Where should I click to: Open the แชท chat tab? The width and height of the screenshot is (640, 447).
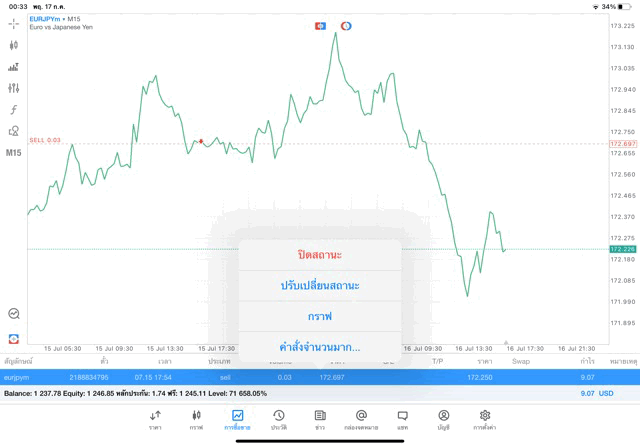[x=402, y=419]
